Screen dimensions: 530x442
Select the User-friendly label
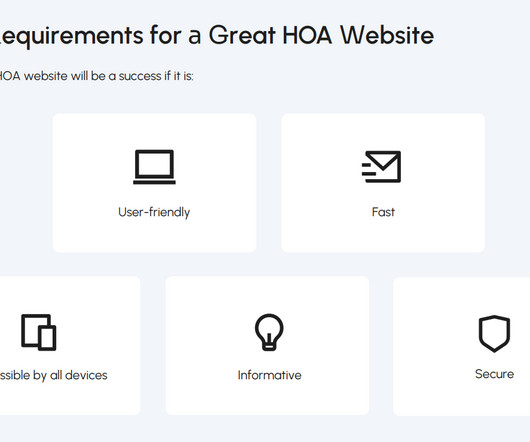point(154,212)
